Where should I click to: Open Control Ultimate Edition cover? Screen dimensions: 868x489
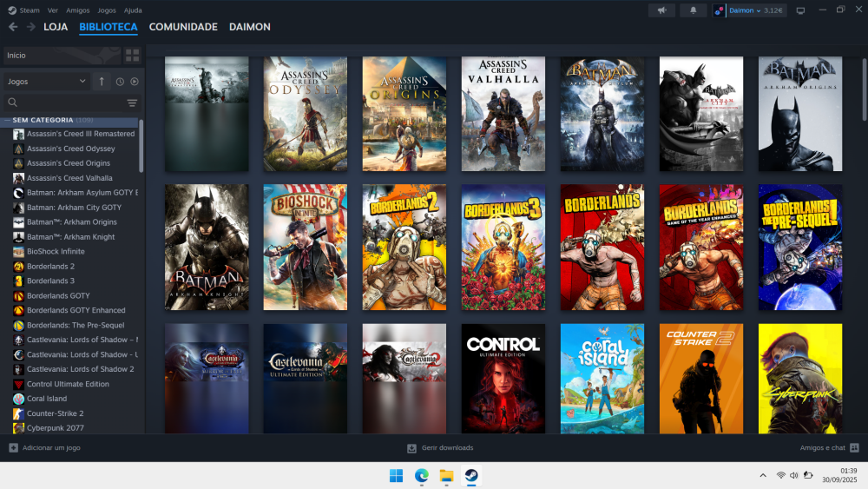point(503,379)
